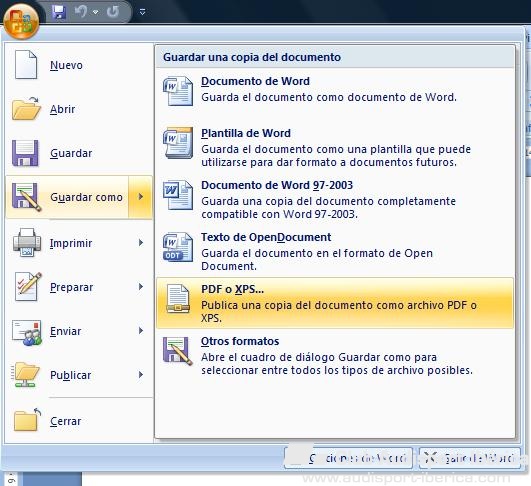Click the 'Guardar una copia del documento' header

(x=252, y=57)
